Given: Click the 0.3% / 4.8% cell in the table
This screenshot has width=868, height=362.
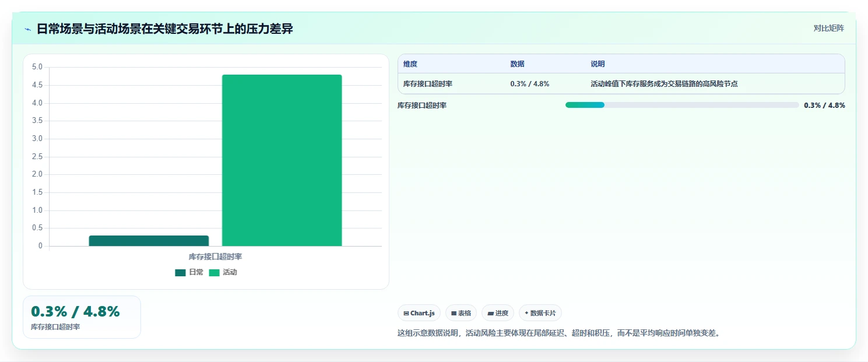Looking at the screenshot, I should [x=530, y=84].
